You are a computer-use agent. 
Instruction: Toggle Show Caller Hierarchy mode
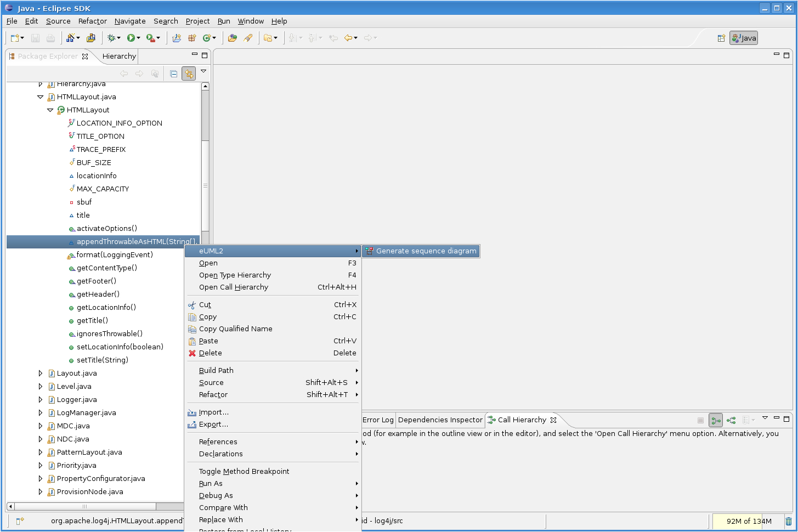click(716, 420)
